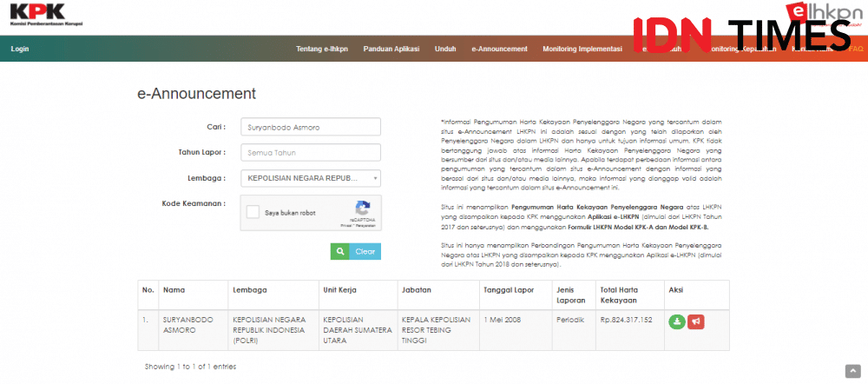Viewport: 868px width, 384px height.
Task: Open Monitoring Implementasi menu
Action: coord(582,49)
